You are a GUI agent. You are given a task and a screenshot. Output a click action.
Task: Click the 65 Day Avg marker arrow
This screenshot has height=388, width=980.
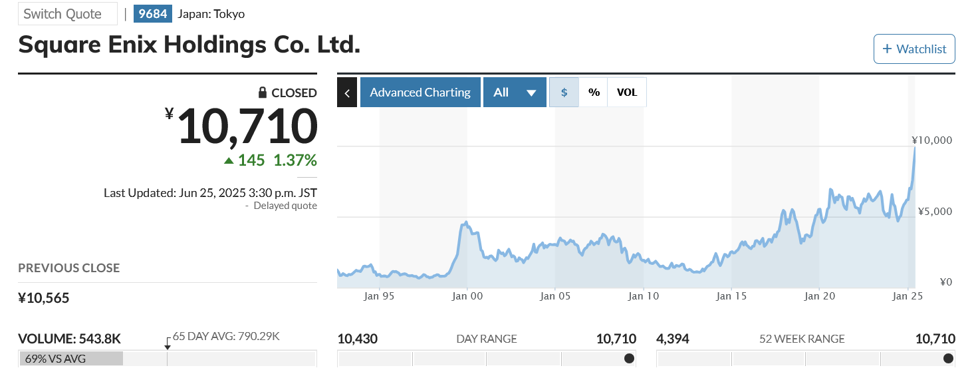tap(168, 343)
